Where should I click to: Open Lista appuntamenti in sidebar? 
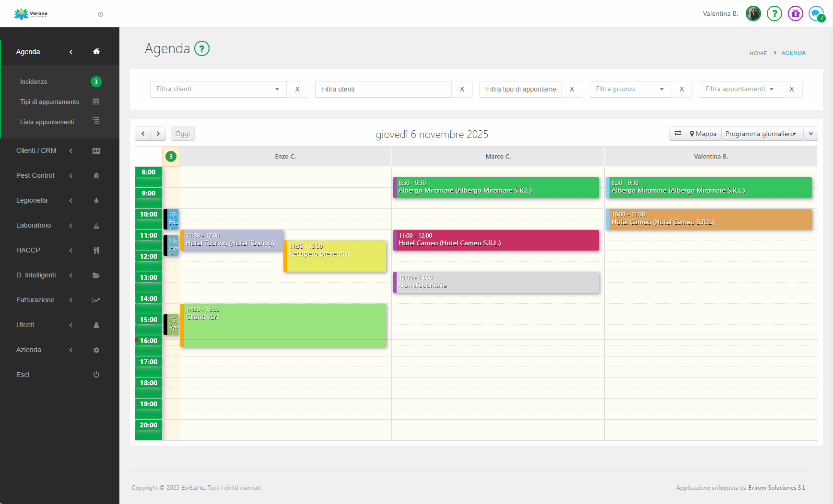point(47,122)
